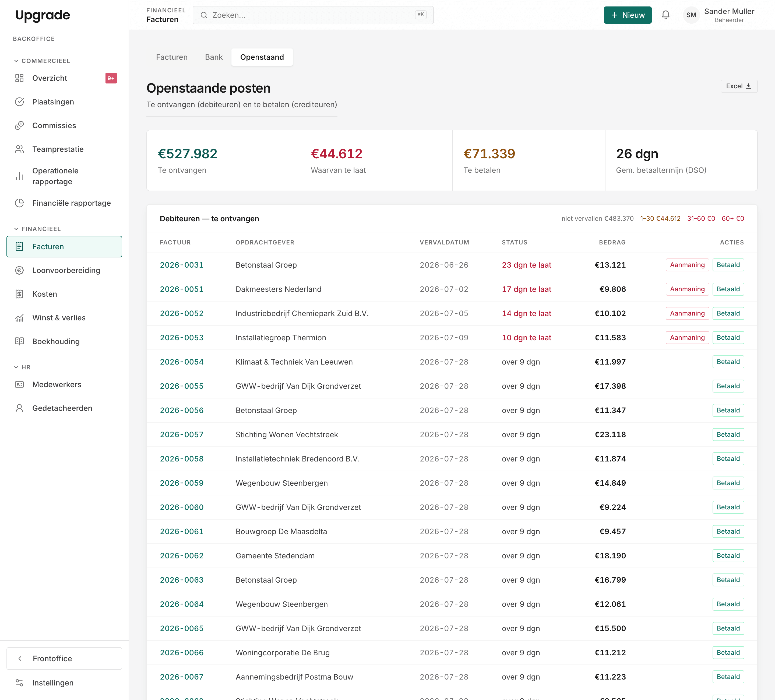
Task: Click the Boekhouding book icon
Action: click(x=19, y=342)
